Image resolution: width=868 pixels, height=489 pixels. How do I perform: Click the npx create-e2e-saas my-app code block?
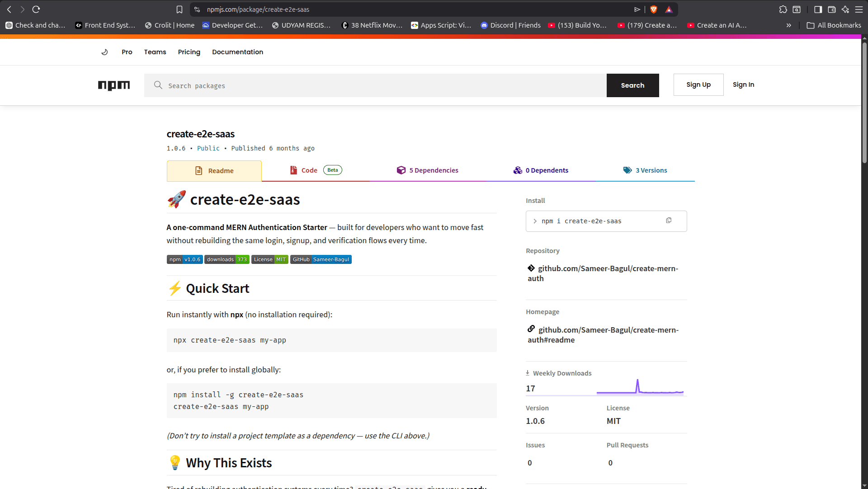[x=331, y=340]
